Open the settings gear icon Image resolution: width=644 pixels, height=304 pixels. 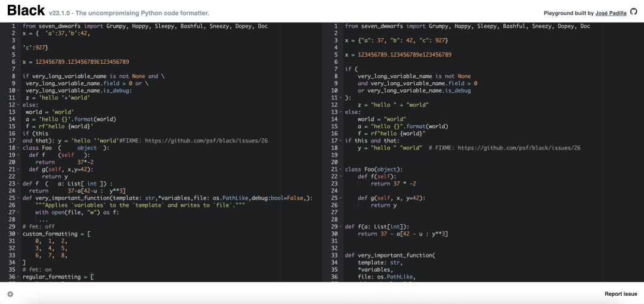coord(10,294)
